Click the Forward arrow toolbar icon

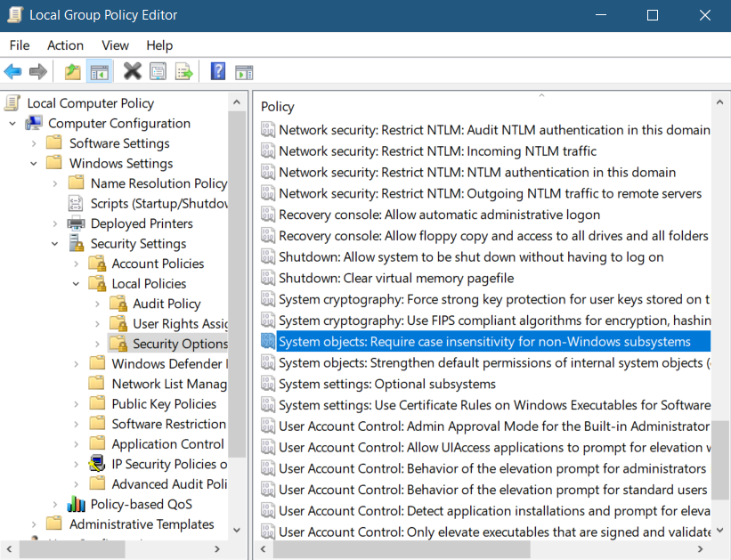pos(38,72)
